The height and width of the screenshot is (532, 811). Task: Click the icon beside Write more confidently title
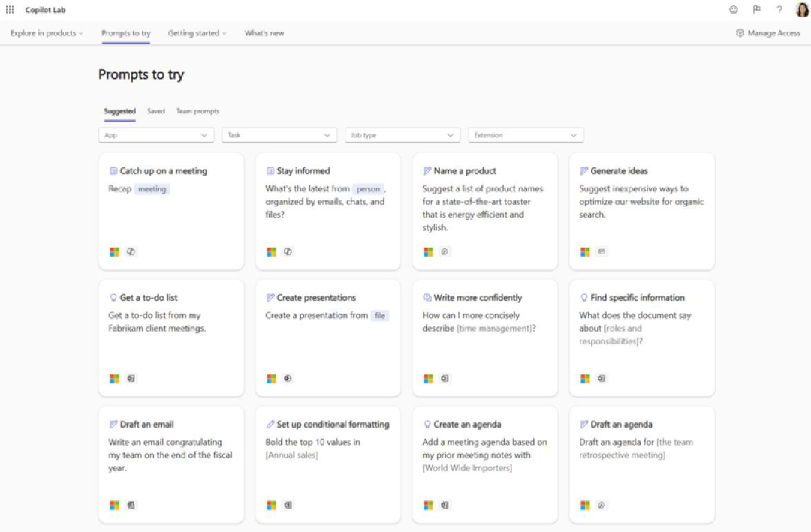[x=427, y=297]
